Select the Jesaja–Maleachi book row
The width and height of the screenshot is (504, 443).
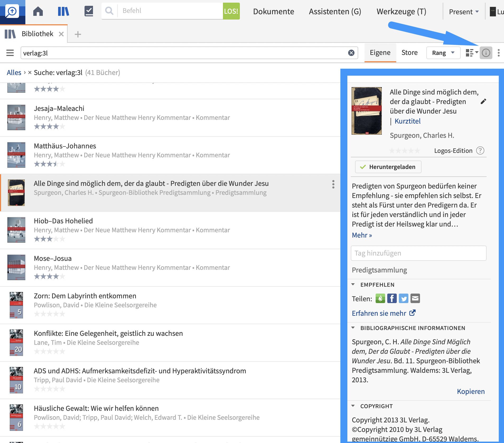[170, 118]
